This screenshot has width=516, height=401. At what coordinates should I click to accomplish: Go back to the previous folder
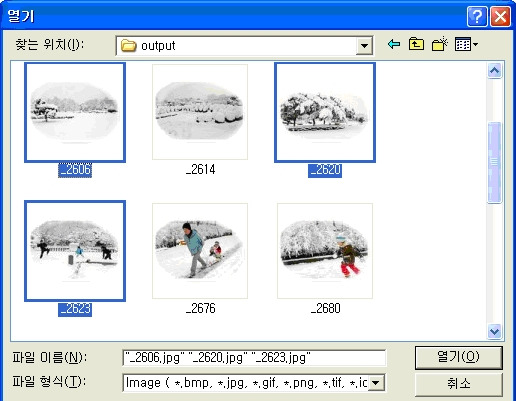tap(394, 44)
